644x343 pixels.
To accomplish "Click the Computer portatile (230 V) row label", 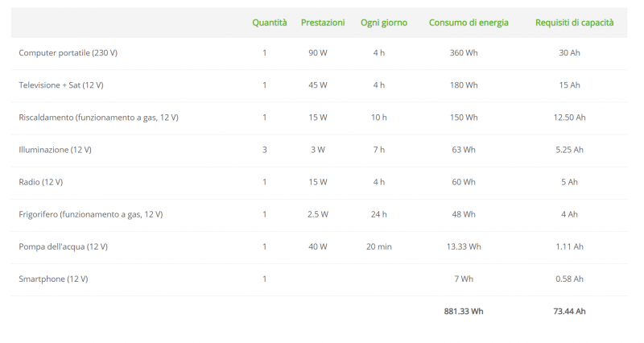I will coord(68,53).
